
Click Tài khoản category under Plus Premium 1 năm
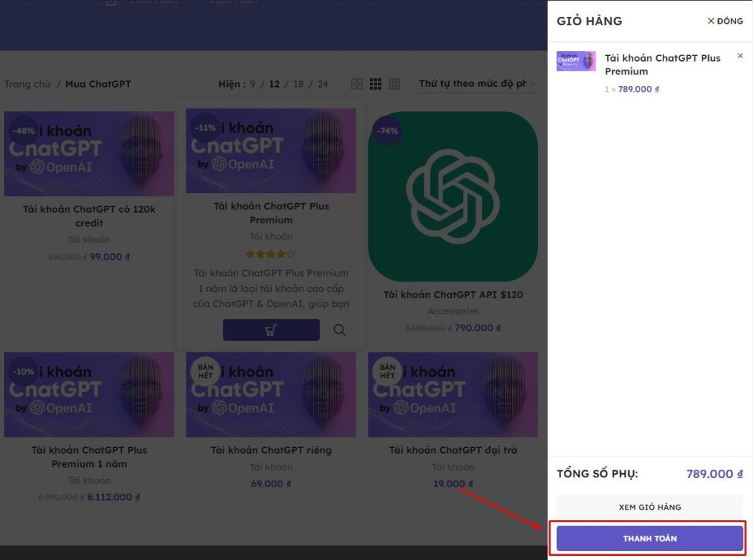click(90, 480)
